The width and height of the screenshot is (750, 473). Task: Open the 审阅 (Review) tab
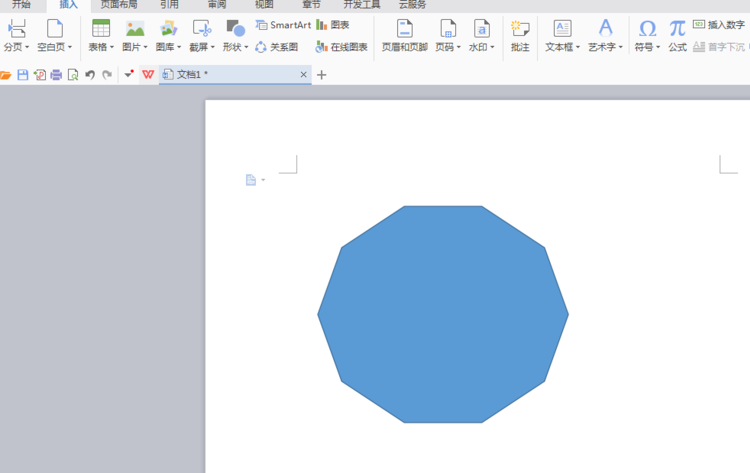(217, 5)
